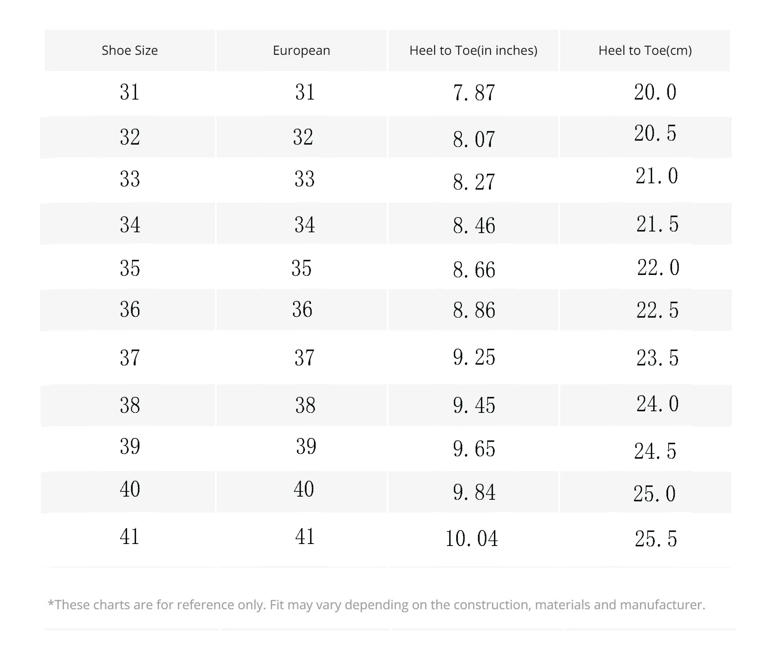Select 32 in the Shoe Size column

(x=130, y=137)
